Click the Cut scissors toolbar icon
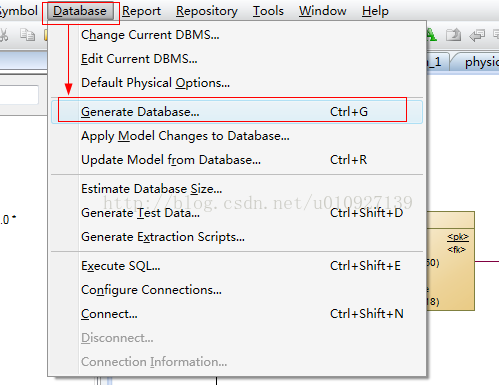The width and height of the screenshot is (499, 385). [x=3, y=35]
